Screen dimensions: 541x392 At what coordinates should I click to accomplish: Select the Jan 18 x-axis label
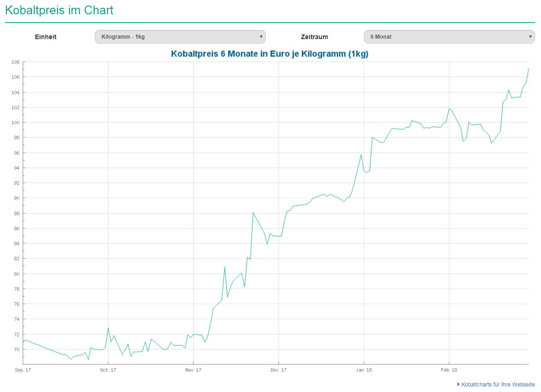363,369
